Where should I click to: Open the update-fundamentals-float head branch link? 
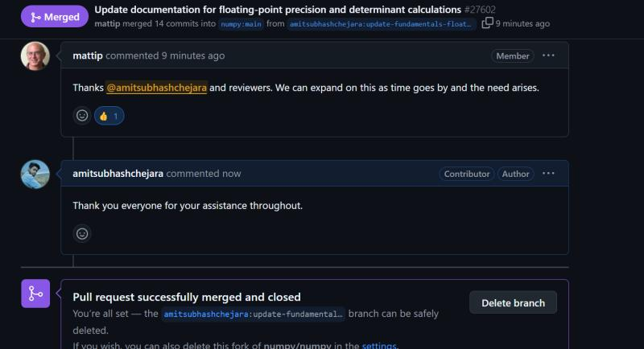click(x=380, y=24)
